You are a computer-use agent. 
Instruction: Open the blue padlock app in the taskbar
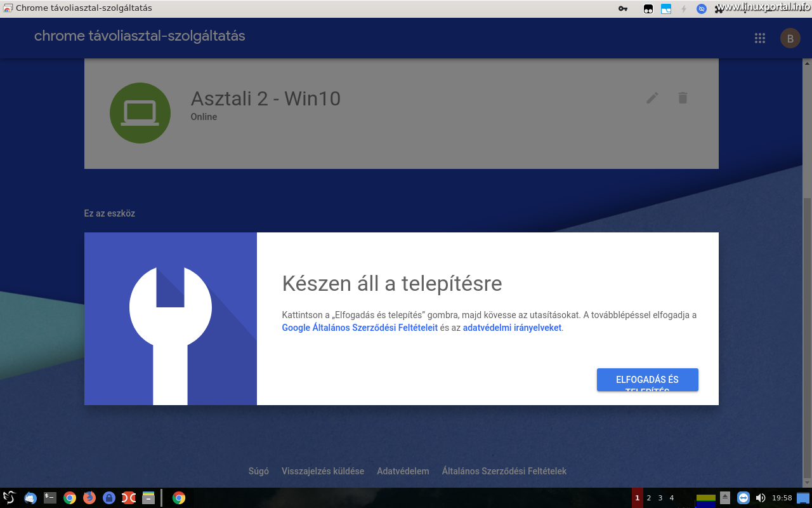[109, 498]
